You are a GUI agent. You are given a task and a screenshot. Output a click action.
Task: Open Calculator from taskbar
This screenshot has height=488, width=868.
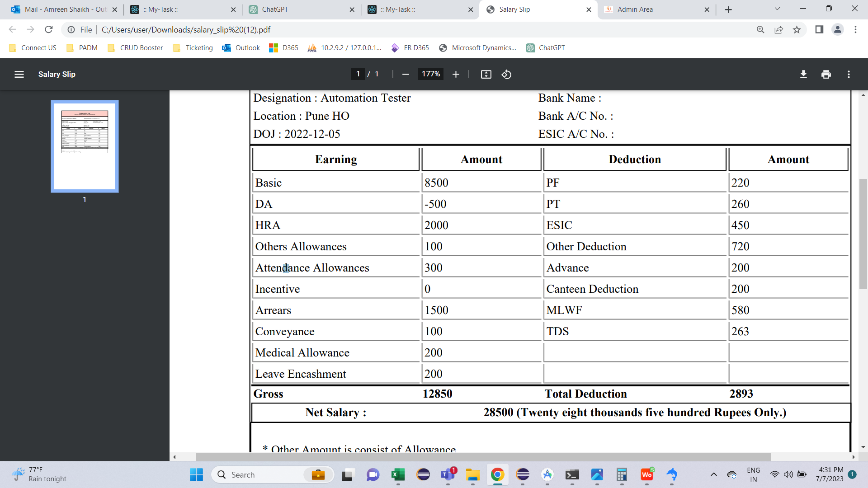coord(622,474)
